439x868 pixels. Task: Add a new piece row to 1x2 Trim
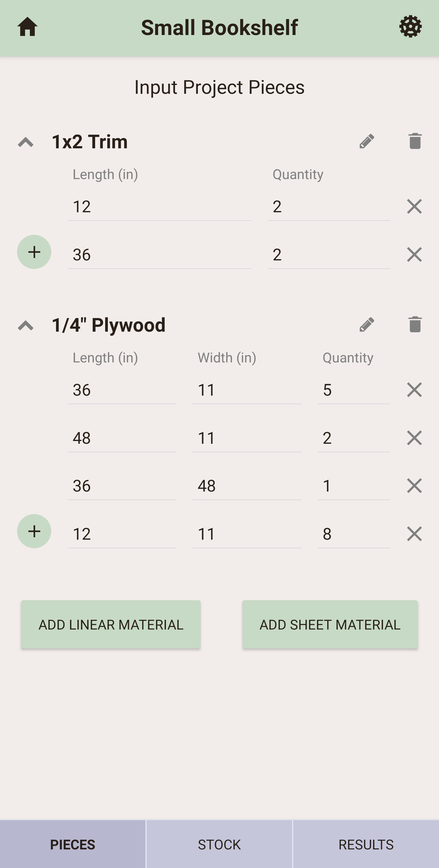pyautogui.click(x=34, y=252)
